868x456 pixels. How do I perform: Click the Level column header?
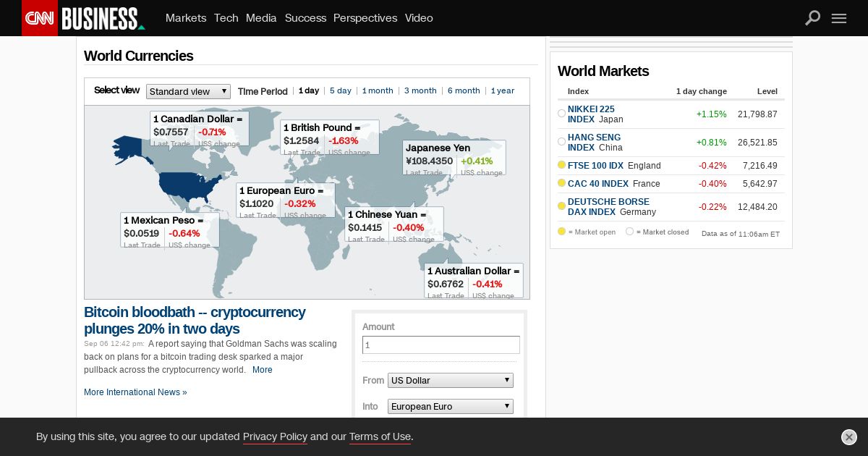(767, 91)
